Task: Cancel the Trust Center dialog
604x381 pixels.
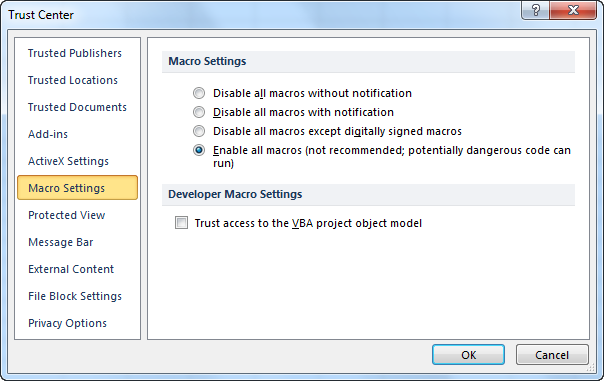Action: point(552,354)
